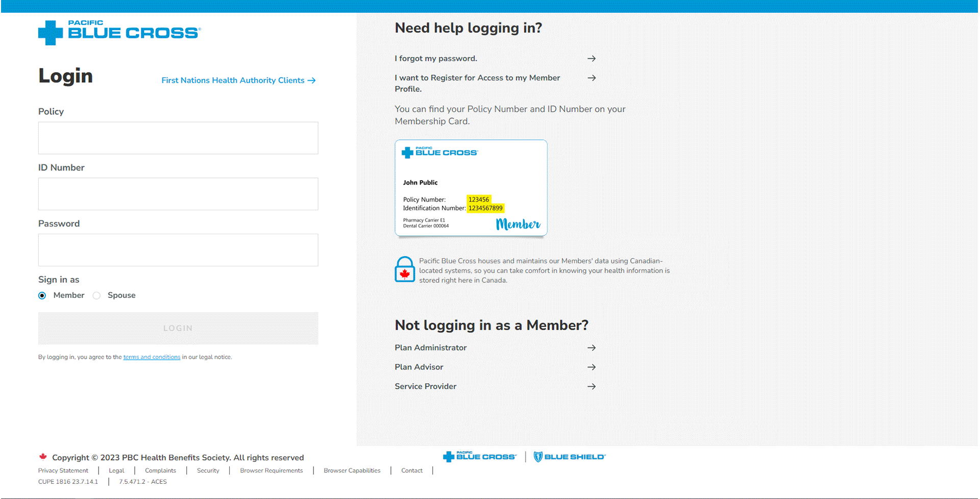View the sample membership card image

pyautogui.click(x=471, y=188)
